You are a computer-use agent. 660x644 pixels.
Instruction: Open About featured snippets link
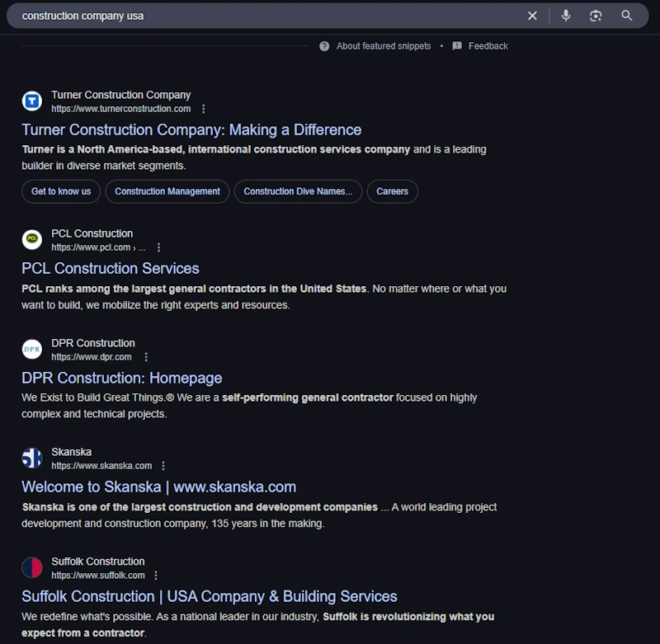[384, 46]
